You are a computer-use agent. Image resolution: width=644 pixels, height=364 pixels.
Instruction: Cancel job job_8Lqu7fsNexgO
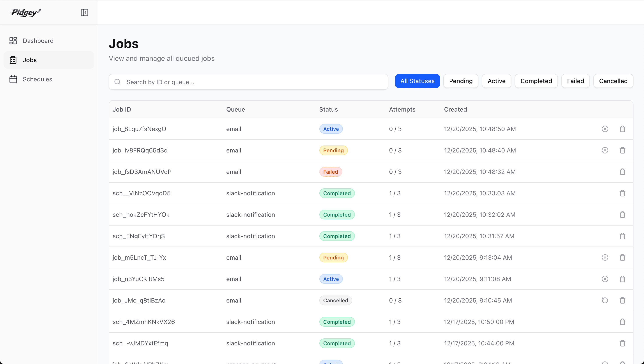click(x=605, y=129)
